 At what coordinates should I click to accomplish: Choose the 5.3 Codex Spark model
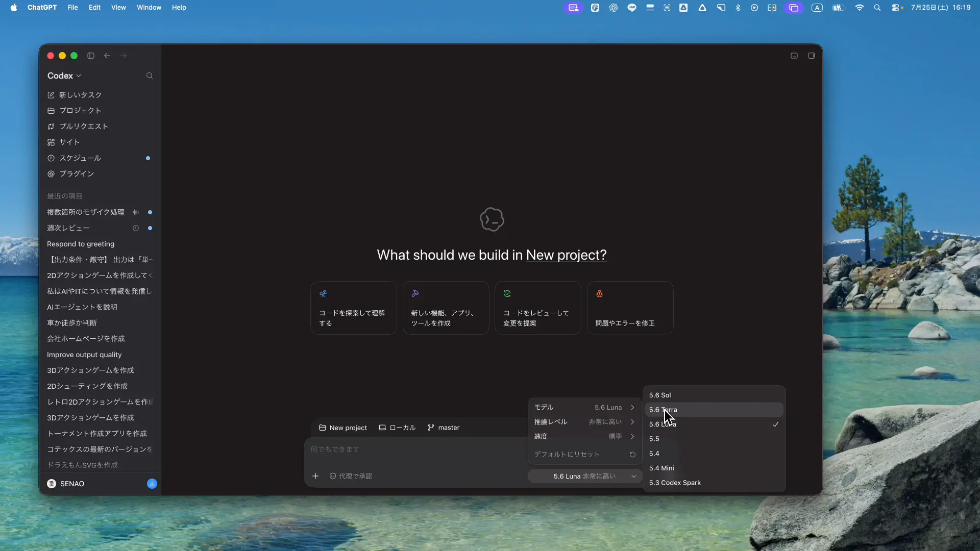tap(714, 483)
